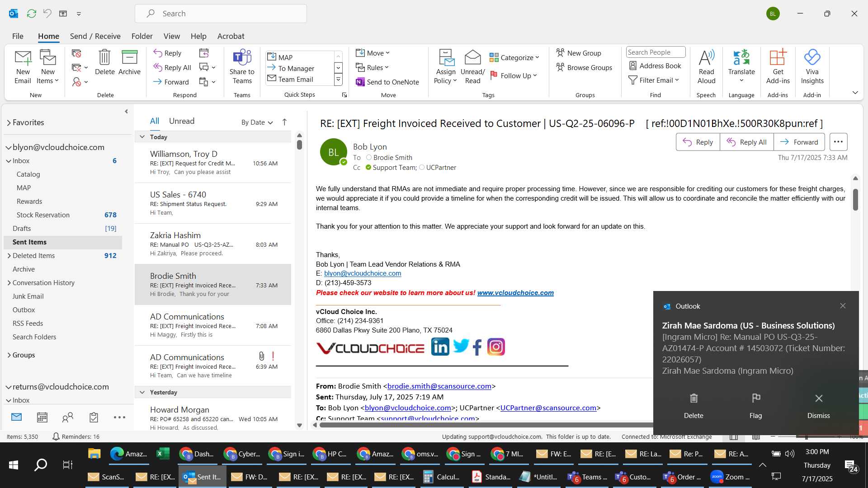The image size is (868, 488).
Task: Open the Move dropdown
Action: (373, 53)
